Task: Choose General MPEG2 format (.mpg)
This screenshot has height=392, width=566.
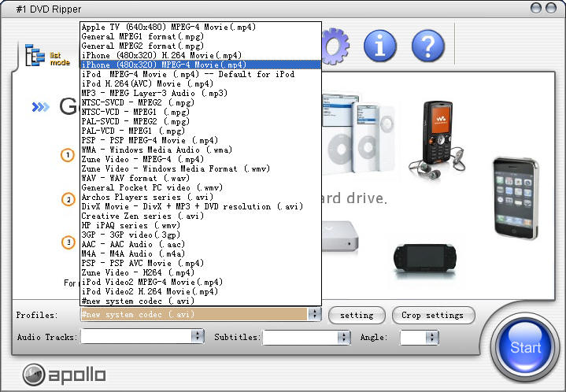Action: point(200,46)
